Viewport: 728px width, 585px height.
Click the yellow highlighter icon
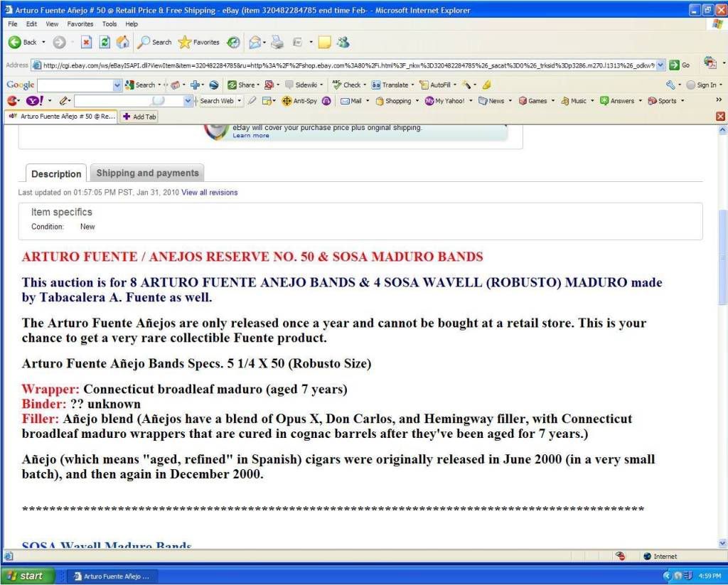pyautogui.click(x=486, y=85)
